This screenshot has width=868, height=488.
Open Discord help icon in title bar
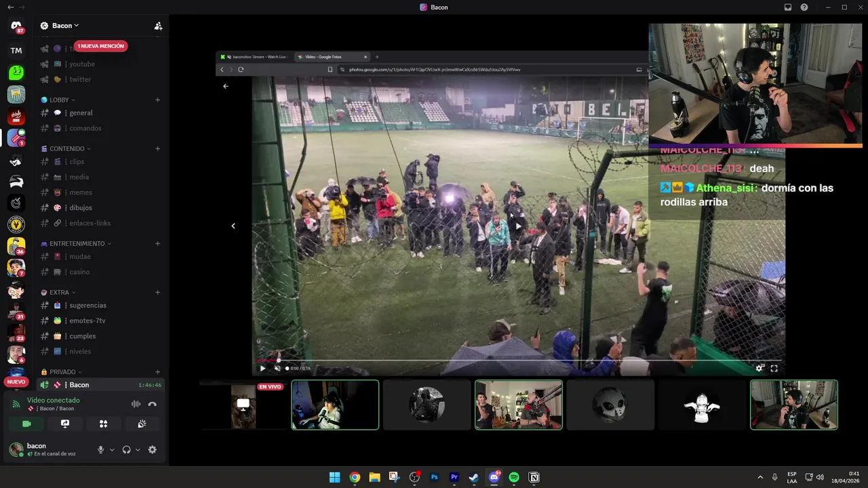pos(804,7)
